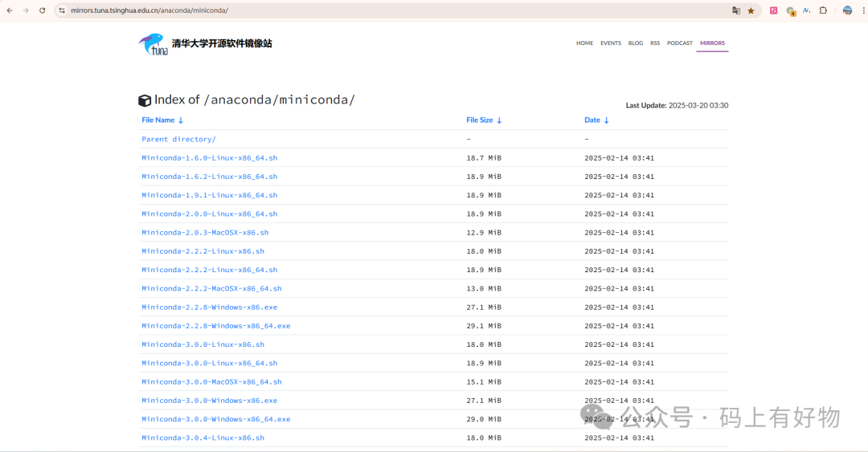
Task: Open the Parent directory/ link
Action: tap(178, 140)
